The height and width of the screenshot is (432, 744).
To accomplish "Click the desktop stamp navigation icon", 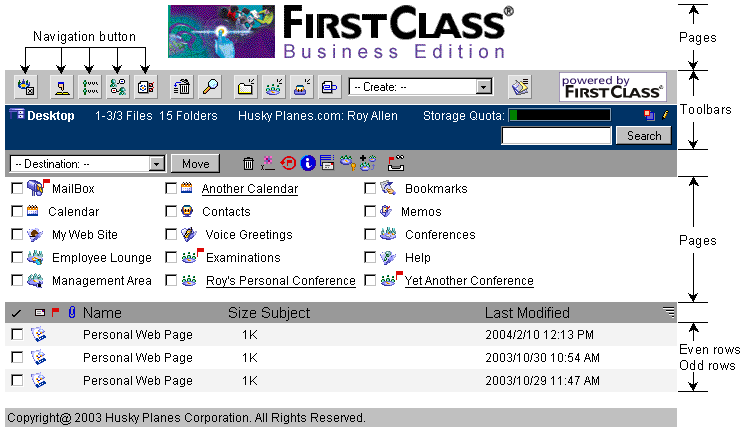I will point(62,87).
